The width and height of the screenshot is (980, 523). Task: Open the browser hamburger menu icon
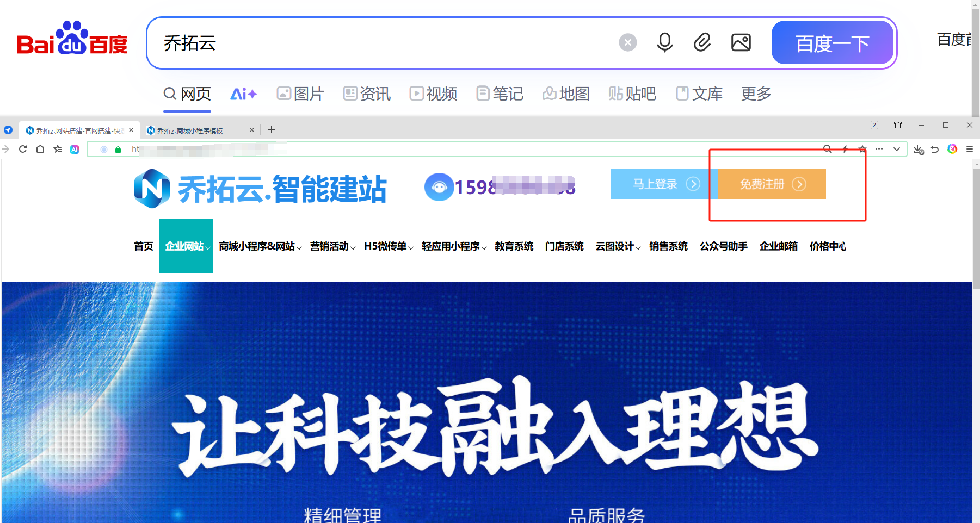click(970, 149)
